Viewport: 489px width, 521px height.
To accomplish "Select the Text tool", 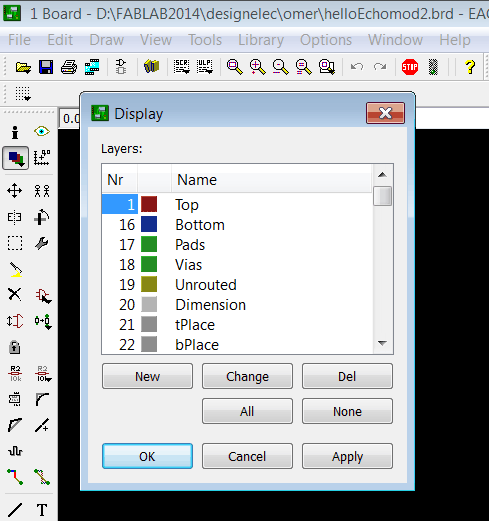I will pyautogui.click(x=42, y=510).
